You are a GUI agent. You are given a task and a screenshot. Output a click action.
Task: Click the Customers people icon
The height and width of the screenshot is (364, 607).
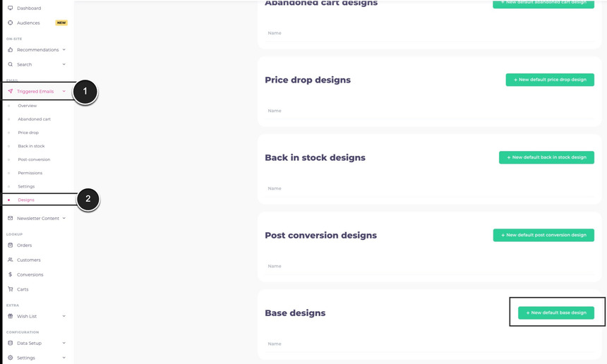tap(10, 260)
